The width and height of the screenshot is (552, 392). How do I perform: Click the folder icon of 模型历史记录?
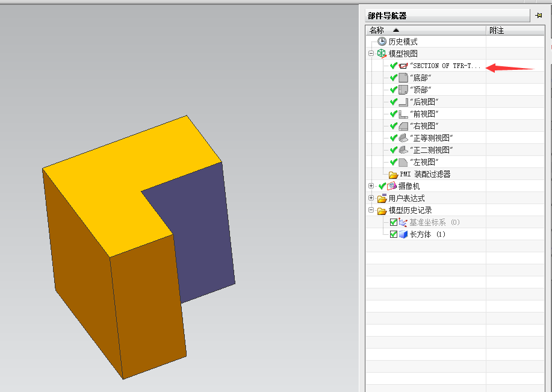pyautogui.click(x=382, y=211)
